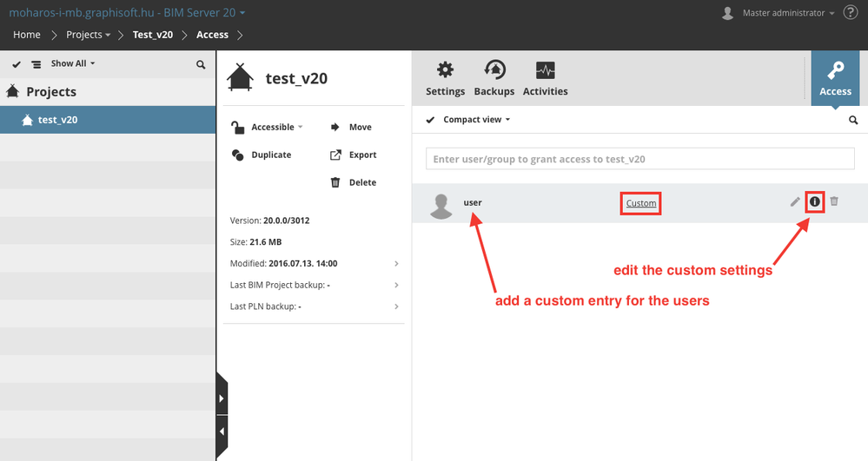Move the test_v20 project
868x461 pixels.
[x=351, y=128]
